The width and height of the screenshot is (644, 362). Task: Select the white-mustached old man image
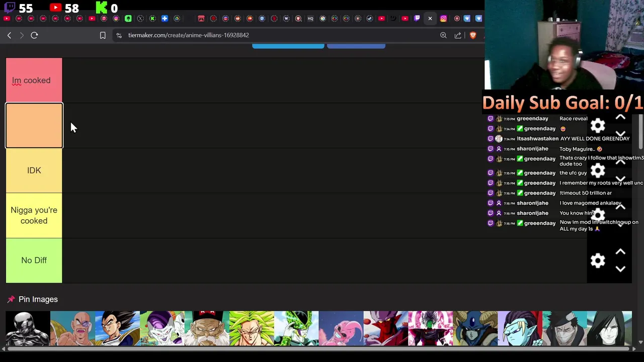coord(207,328)
